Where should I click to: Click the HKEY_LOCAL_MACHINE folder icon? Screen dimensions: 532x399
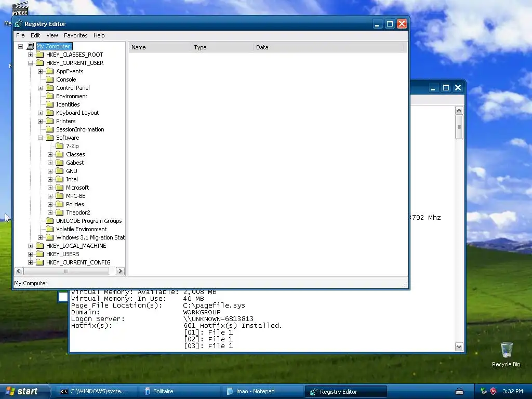pos(40,246)
